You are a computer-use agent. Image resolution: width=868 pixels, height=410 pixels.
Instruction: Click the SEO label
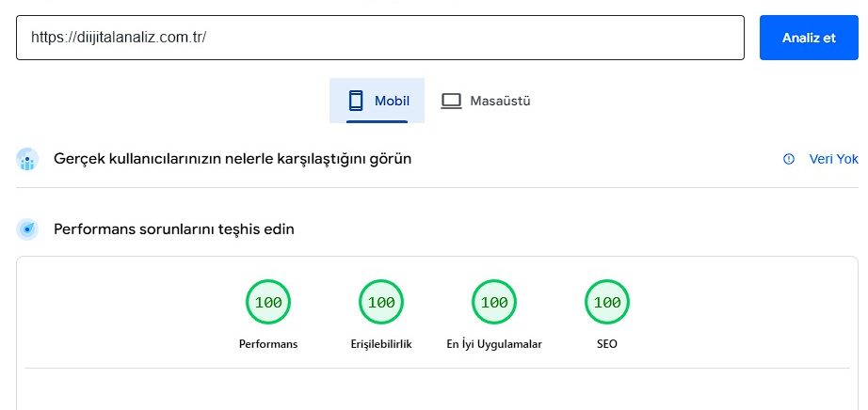point(607,344)
